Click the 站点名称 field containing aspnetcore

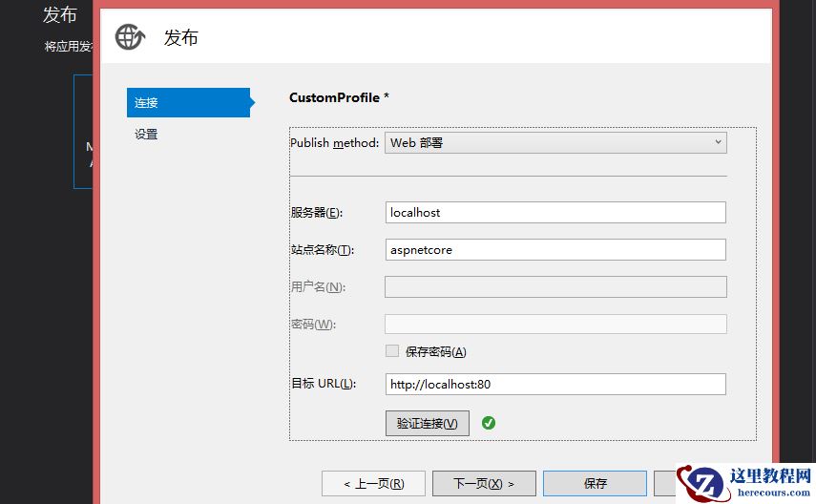[556, 249]
